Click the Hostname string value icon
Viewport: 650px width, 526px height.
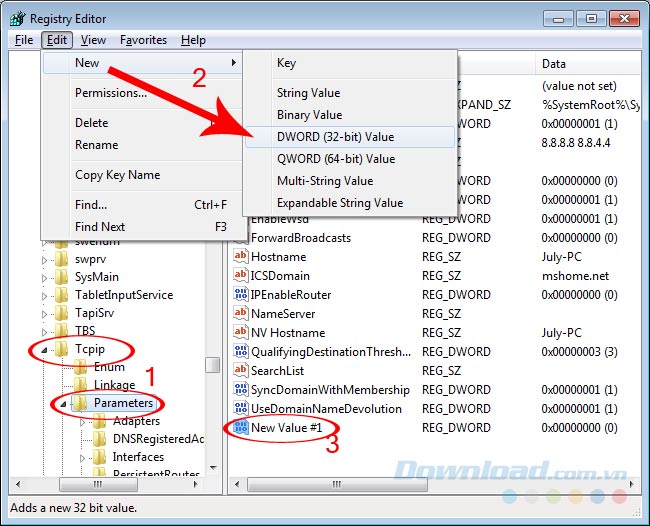tap(240, 256)
